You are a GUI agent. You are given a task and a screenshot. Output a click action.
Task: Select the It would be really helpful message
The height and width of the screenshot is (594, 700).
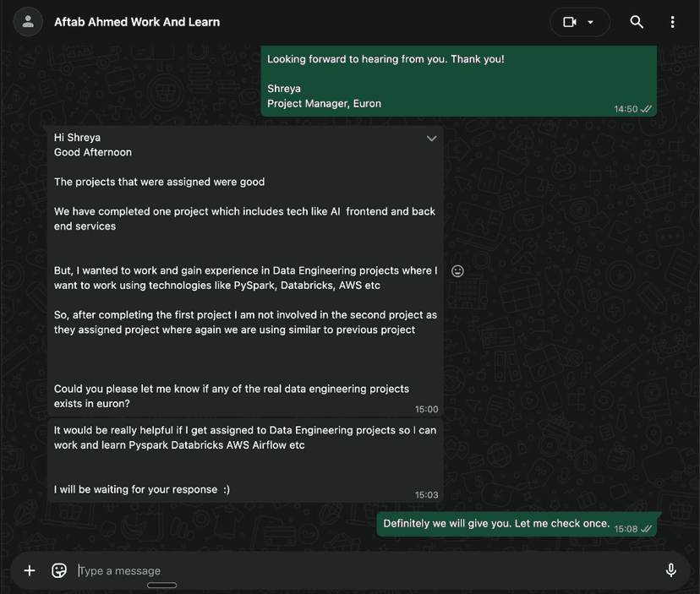click(245, 437)
